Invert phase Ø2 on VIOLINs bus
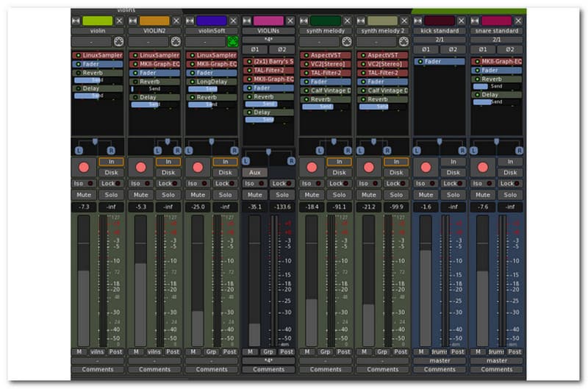Viewport: 588px width, 389px height. 282,49
